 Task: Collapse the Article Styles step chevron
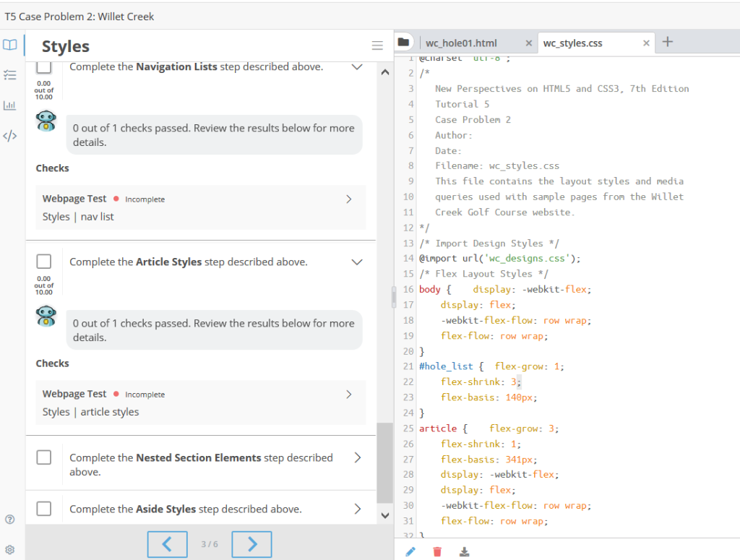point(357,262)
